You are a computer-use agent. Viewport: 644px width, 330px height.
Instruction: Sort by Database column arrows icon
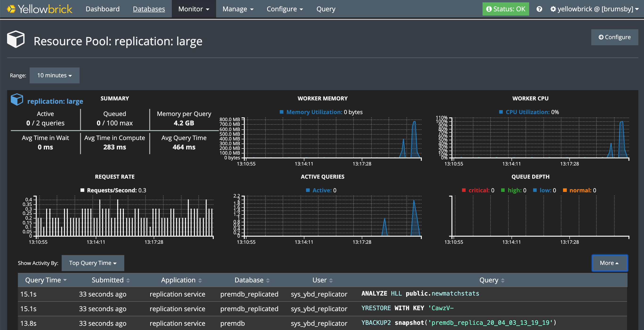pos(268,280)
